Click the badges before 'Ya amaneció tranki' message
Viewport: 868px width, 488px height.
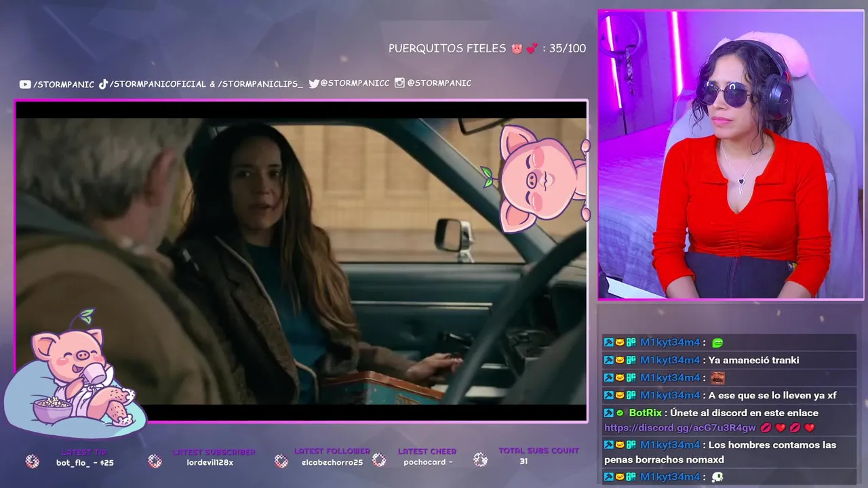pos(620,360)
